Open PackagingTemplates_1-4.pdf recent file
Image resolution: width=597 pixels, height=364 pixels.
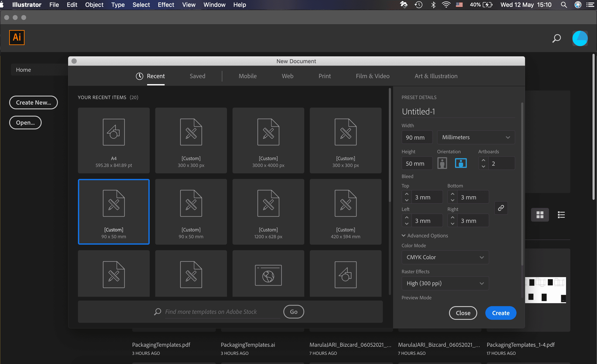[x=520, y=345]
